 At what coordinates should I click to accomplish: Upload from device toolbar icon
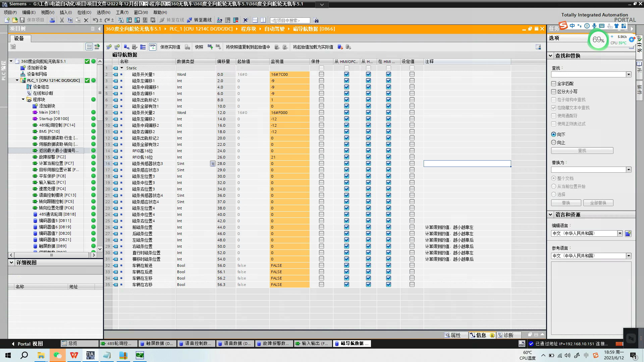137,20
